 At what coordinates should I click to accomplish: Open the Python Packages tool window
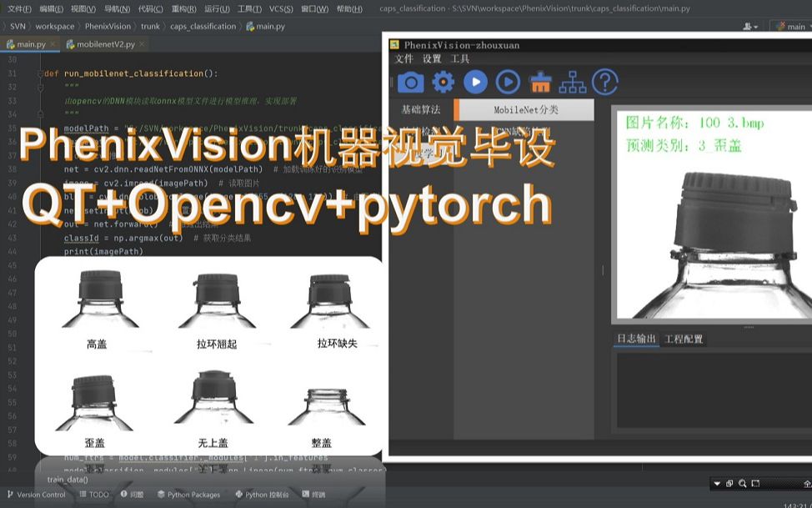tap(189, 495)
